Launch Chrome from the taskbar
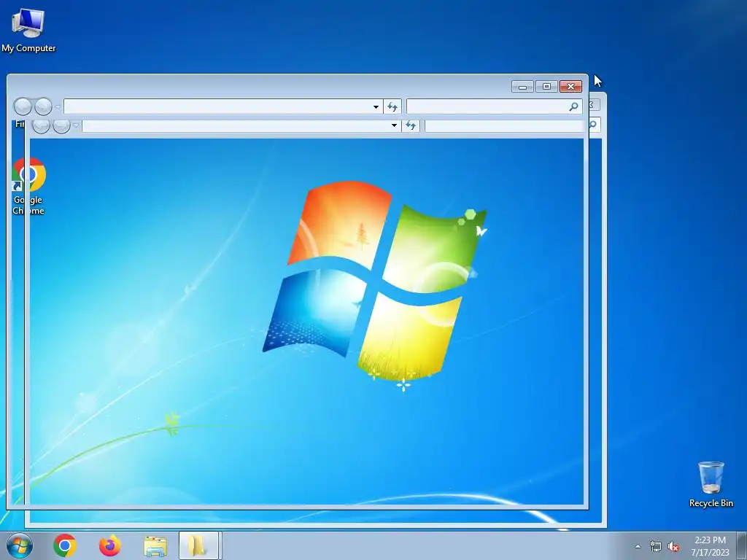 click(65, 545)
